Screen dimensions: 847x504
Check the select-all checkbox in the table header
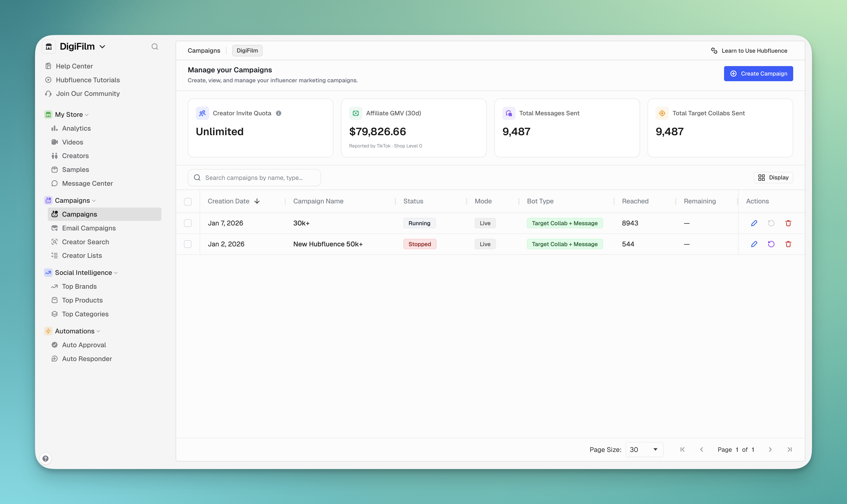coord(188,201)
